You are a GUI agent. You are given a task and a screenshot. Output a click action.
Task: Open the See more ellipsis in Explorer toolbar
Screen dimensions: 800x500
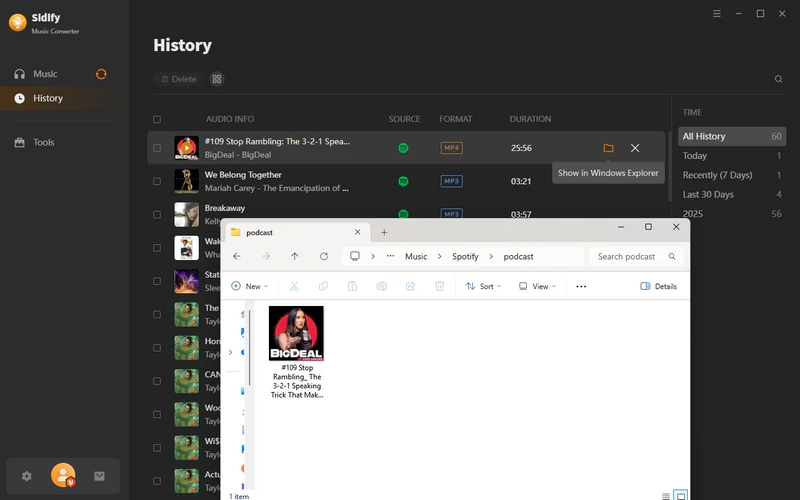581,286
